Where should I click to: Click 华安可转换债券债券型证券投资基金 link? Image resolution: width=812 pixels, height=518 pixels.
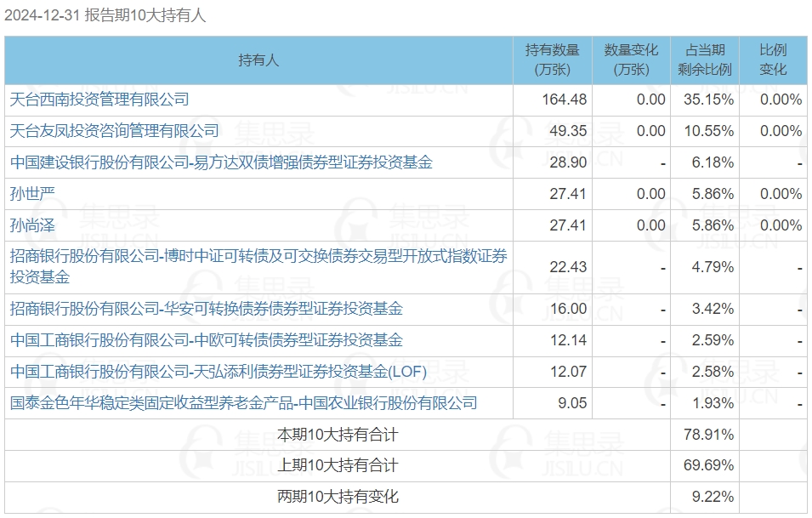pyautogui.click(x=207, y=309)
